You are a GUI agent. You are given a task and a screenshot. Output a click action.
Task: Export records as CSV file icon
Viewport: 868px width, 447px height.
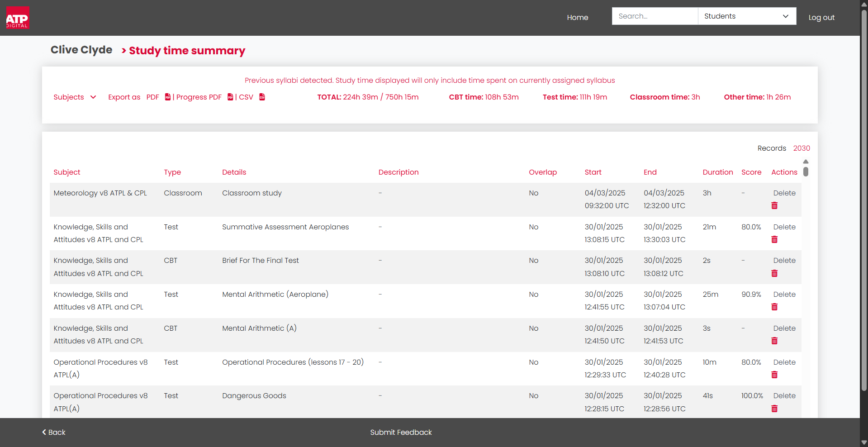[262, 97]
